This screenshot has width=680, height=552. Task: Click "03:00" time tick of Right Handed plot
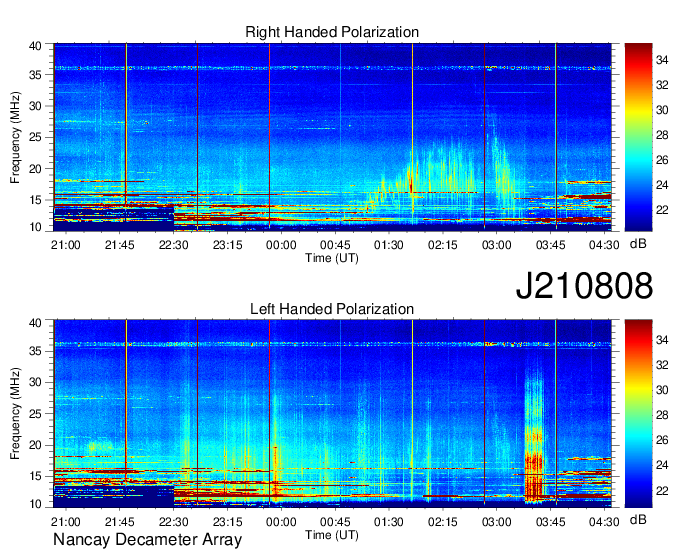[497, 245]
